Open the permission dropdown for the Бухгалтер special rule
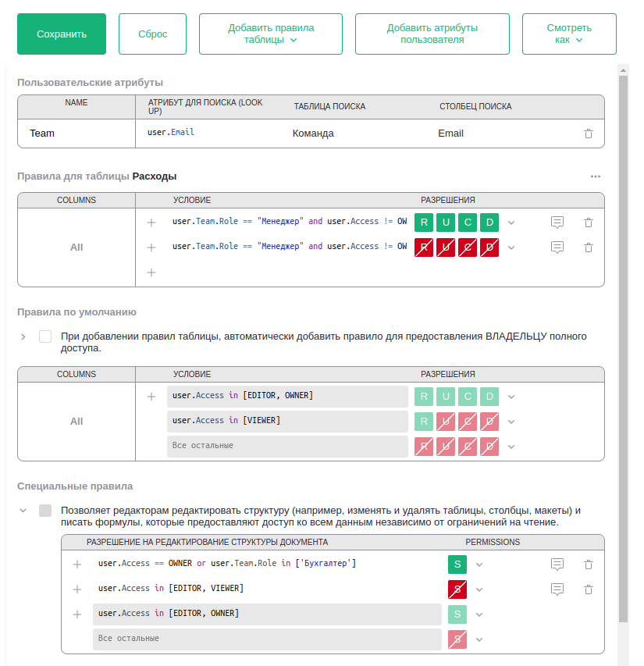The height and width of the screenshot is (666, 644). coord(479,564)
